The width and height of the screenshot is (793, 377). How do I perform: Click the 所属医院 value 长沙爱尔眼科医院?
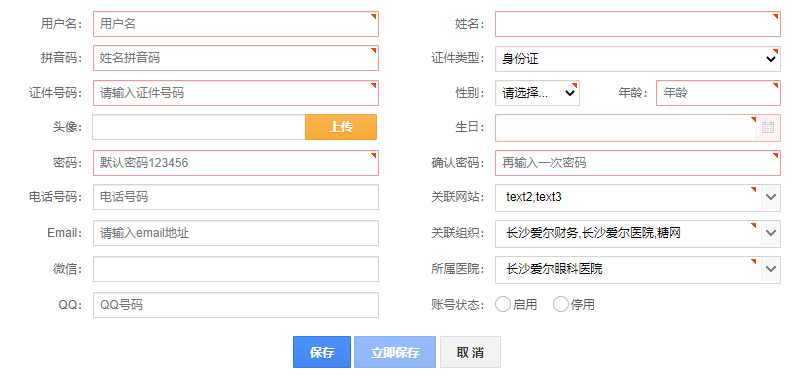click(554, 269)
